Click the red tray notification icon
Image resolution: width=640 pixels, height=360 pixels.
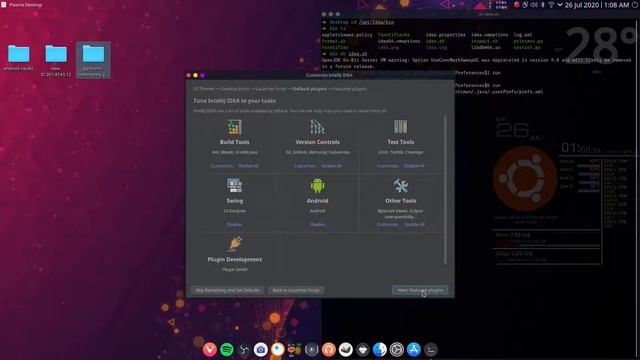tap(517, 5)
